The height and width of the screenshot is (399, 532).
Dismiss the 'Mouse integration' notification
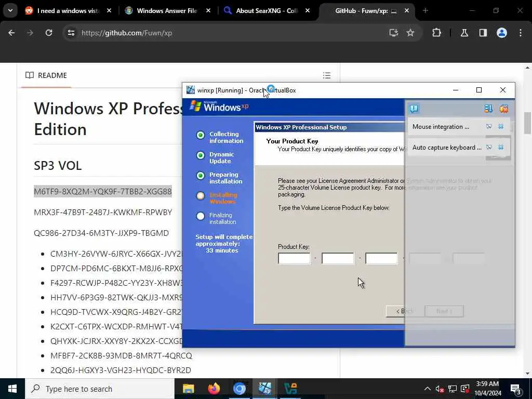tap(501, 127)
